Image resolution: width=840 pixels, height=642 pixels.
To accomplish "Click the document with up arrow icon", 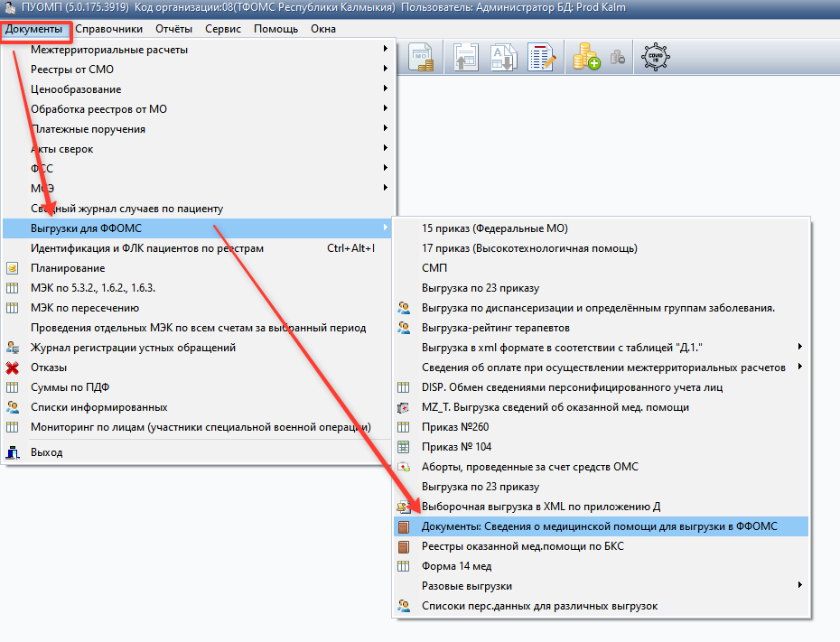I will [466, 58].
